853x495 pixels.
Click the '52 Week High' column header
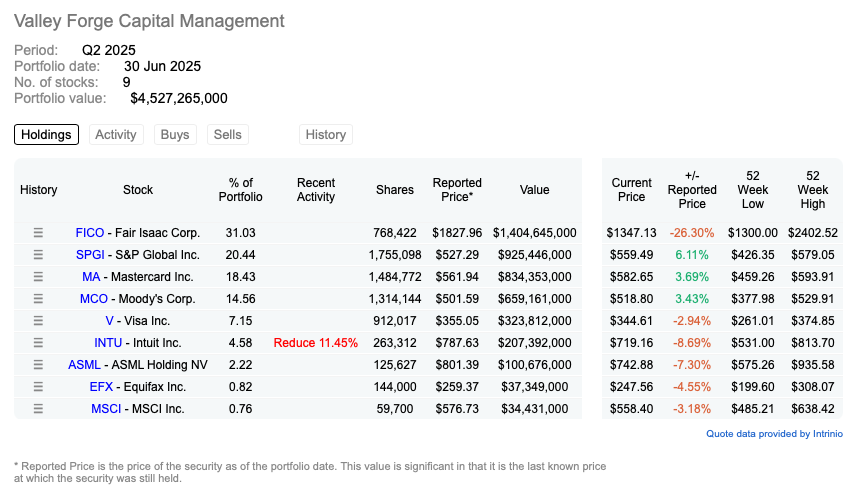point(812,190)
